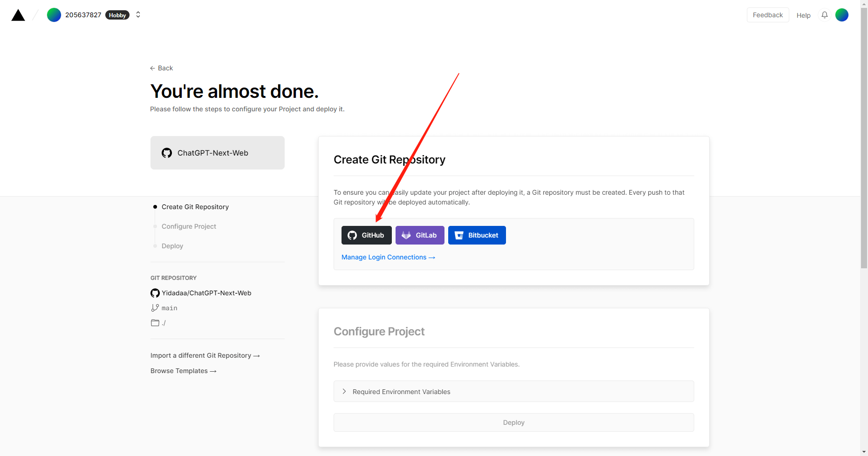
Task: Click the GIT REPOSITORY section label
Action: tap(173, 278)
